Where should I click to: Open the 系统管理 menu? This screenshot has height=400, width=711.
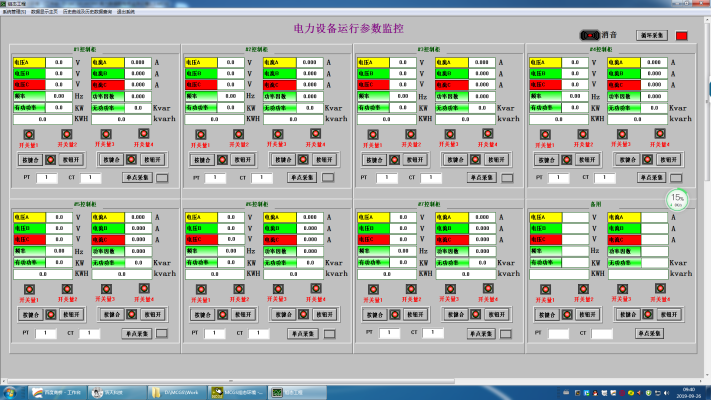click(15, 11)
